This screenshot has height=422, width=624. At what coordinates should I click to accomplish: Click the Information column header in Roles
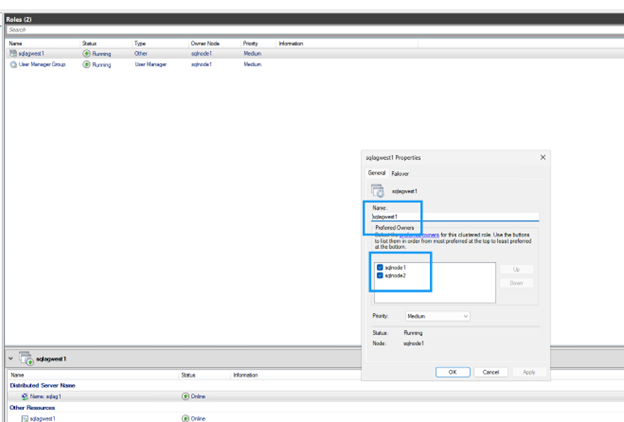coord(347,43)
